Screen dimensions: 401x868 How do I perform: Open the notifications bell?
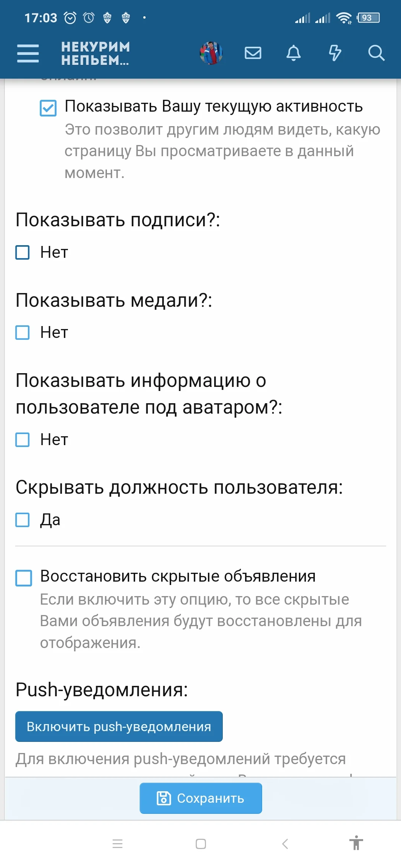coord(294,53)
